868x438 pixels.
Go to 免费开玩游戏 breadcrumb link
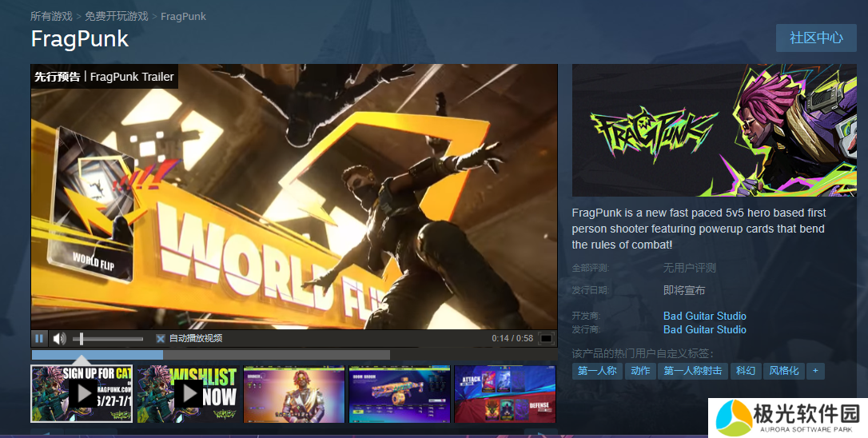click(116, 16)
